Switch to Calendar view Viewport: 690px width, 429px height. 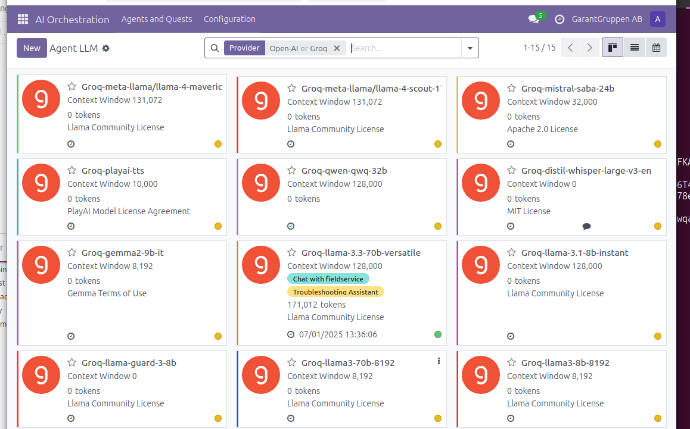pos(656,48)
